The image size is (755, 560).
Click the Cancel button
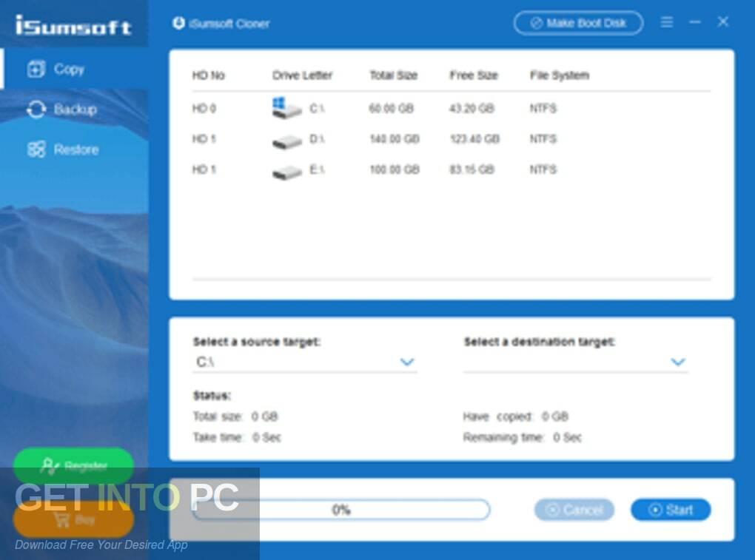pyautogui.click(x=574, y=510)
